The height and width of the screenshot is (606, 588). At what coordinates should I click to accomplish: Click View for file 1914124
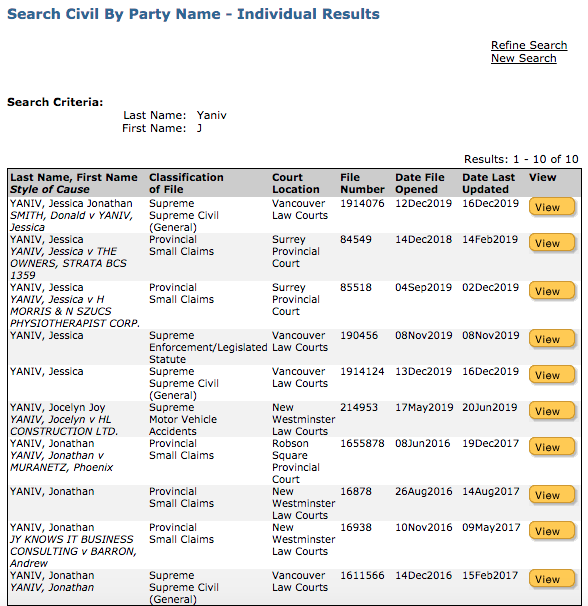tap(552, 374)
